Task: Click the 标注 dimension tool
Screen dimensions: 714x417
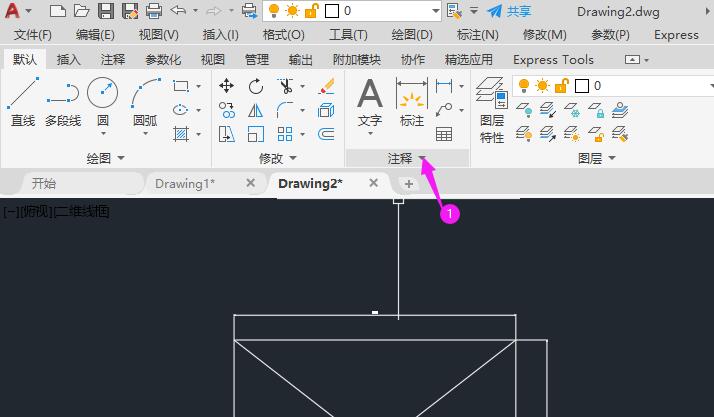Action: click(412, 102)
